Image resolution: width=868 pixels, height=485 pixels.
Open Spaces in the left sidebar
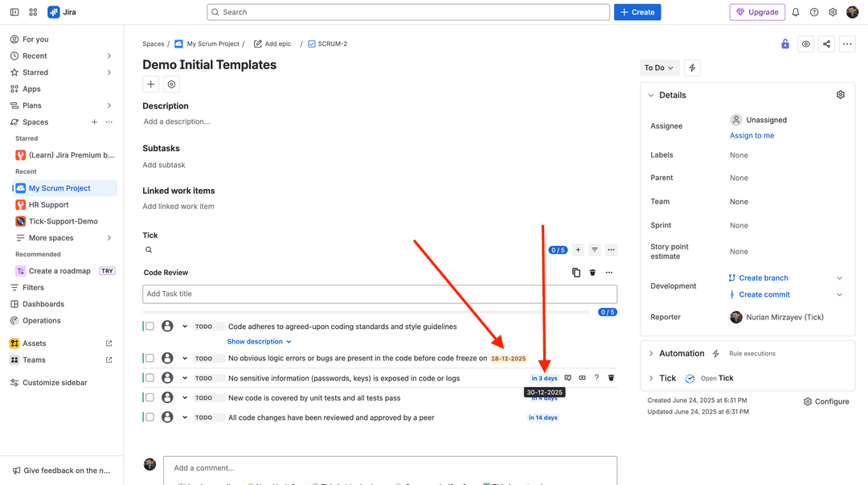coord(34,121)
